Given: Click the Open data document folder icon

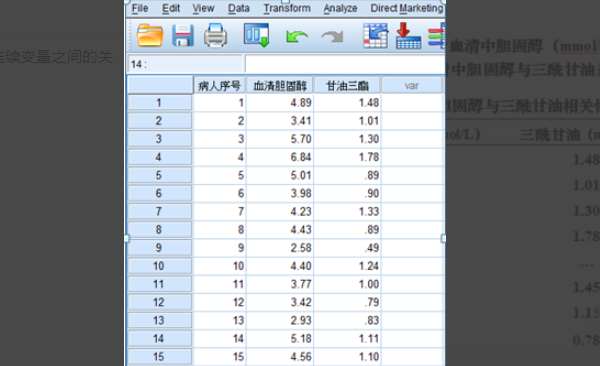Looking at the screenshot, I should click(x=150, y=36).
